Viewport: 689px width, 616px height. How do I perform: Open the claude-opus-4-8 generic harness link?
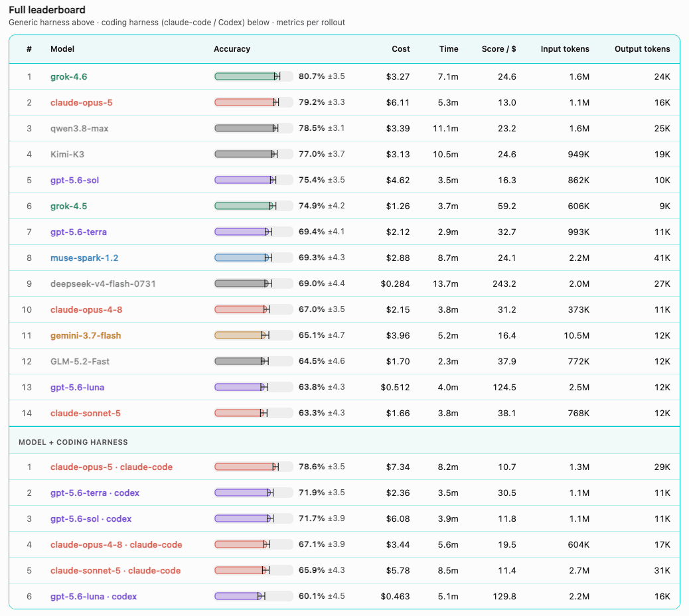(x=86, y=310)
